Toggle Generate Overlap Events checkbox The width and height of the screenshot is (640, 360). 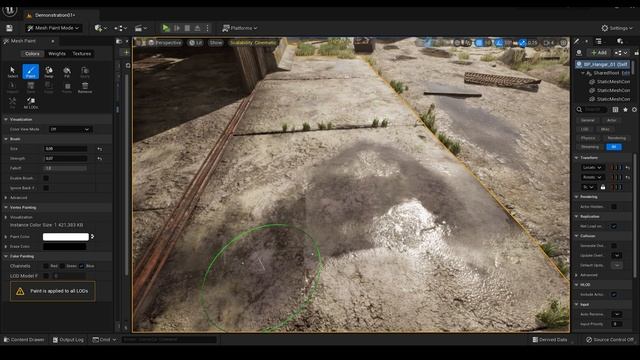point(614,246)
